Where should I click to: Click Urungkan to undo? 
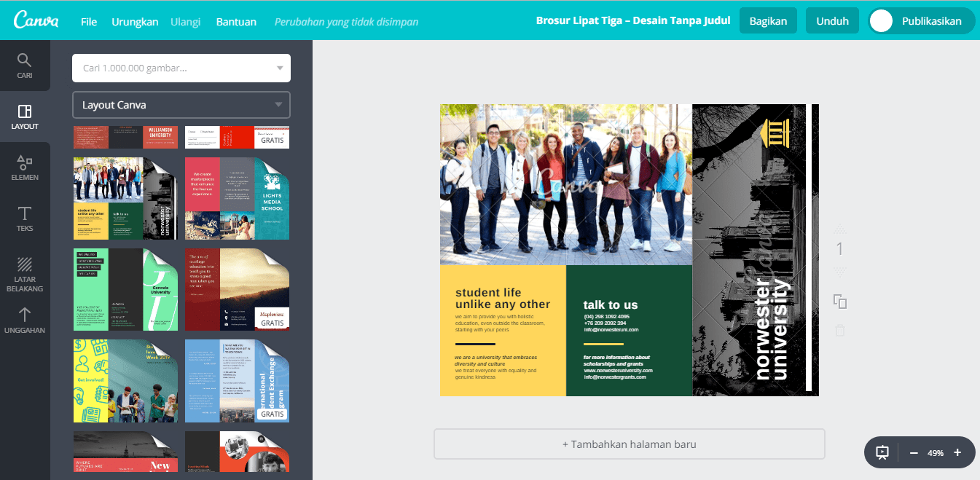click(x=135, y=21)
